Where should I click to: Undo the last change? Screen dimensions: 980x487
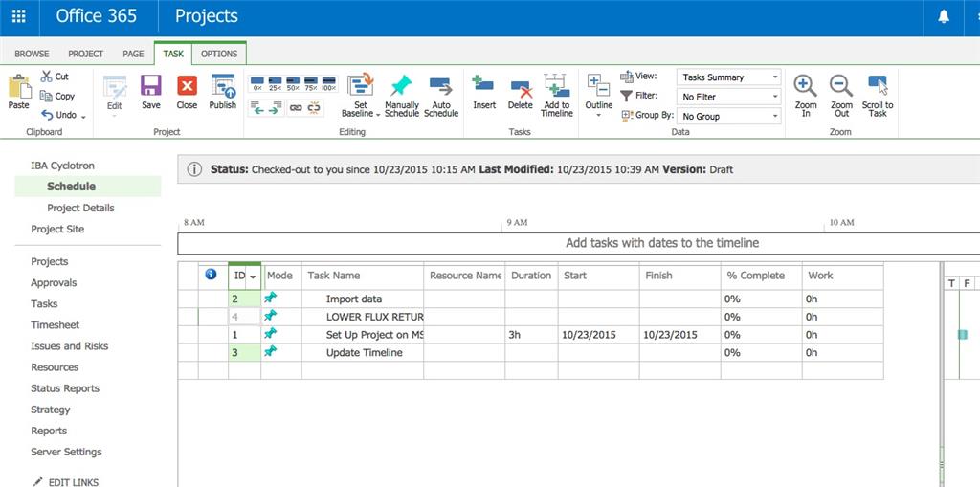coord(58,115)
